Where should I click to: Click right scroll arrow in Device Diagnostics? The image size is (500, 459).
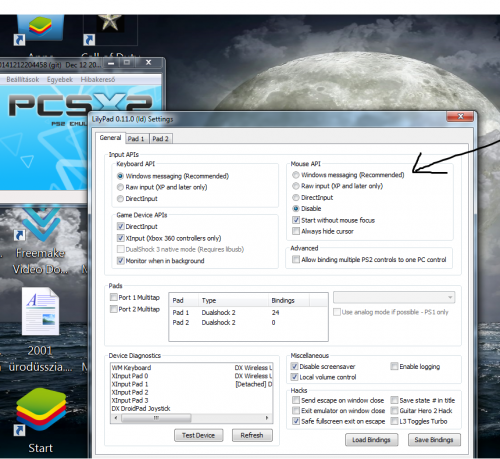(x=267, y=418)
